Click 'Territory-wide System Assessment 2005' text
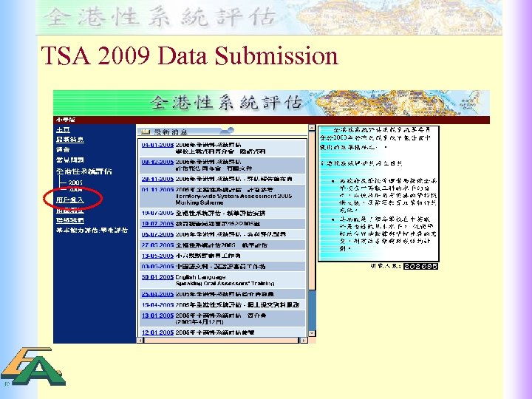The width and height of the screenshot is (532, 399). [x=233, y=196]
